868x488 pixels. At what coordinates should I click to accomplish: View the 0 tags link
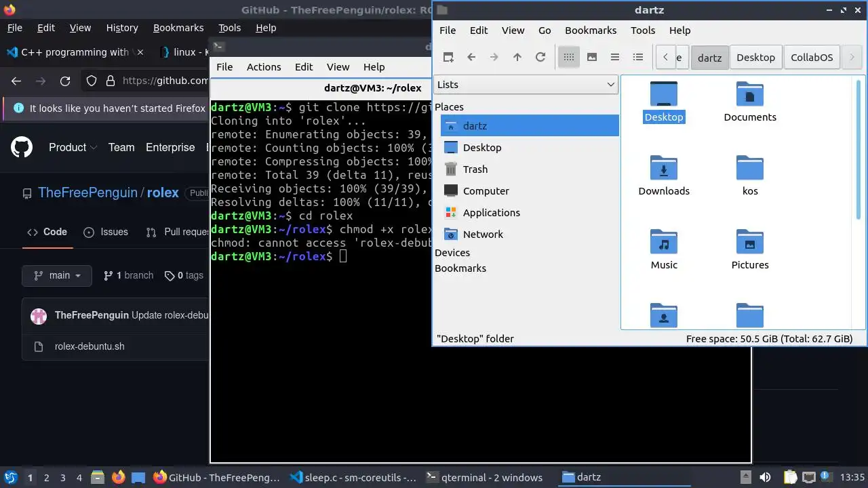(184, 275)
